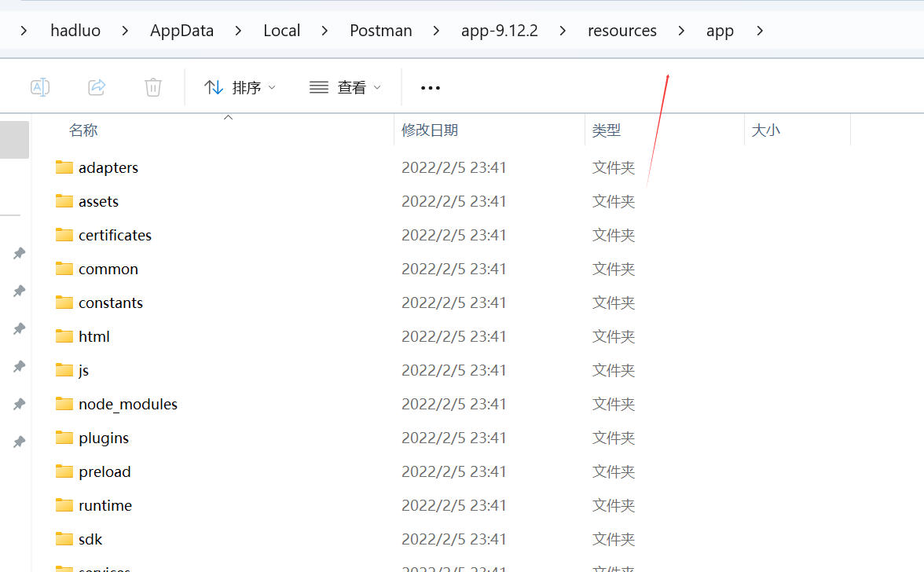
Task: Go to Local in breadcrumb path
Action: click(281, 31)
